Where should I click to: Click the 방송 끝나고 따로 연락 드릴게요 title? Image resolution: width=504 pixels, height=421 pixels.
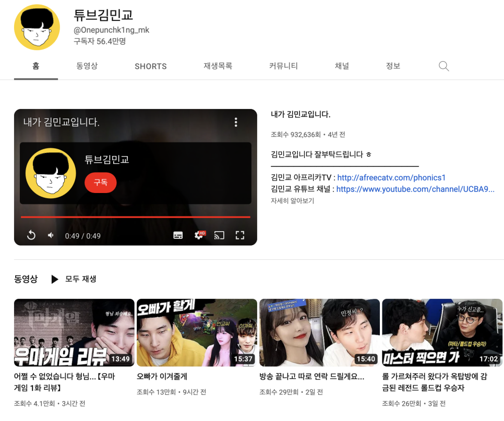(312, 376)
